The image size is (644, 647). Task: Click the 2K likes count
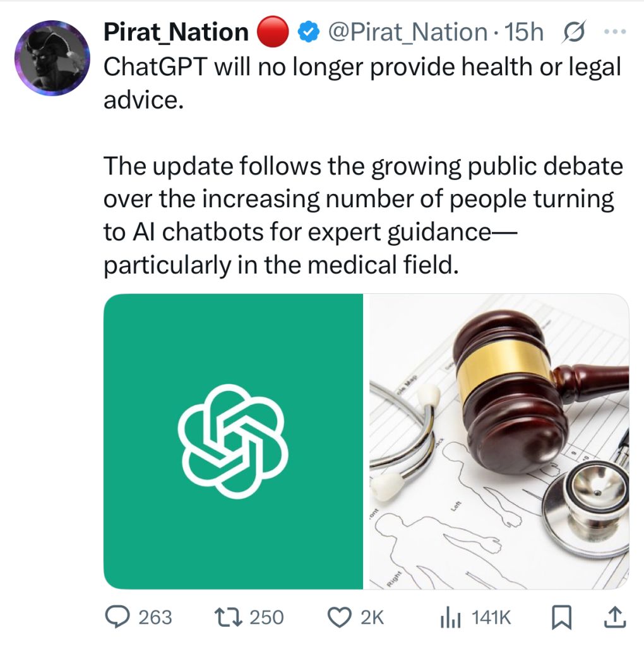tap(372, 617)
